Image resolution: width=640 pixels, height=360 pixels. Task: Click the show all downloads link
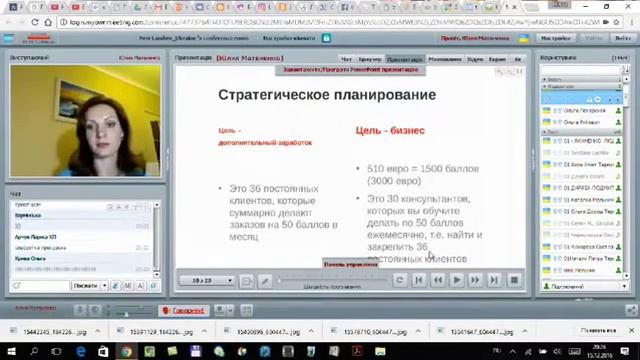[598, 330]
